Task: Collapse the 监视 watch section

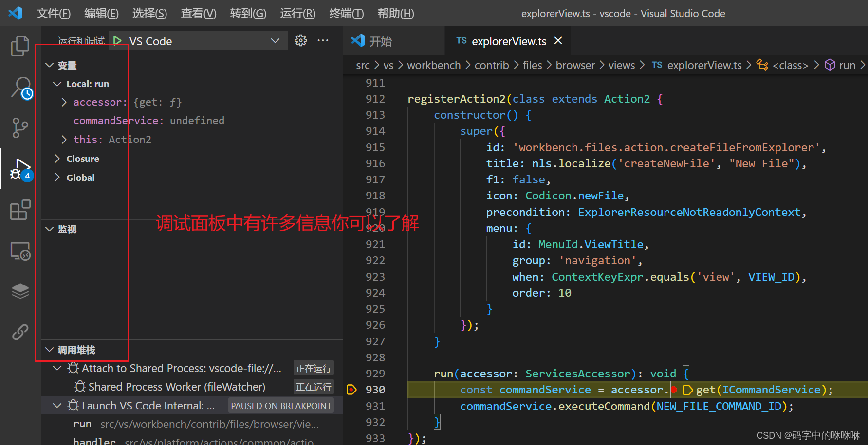Action: 49,229
